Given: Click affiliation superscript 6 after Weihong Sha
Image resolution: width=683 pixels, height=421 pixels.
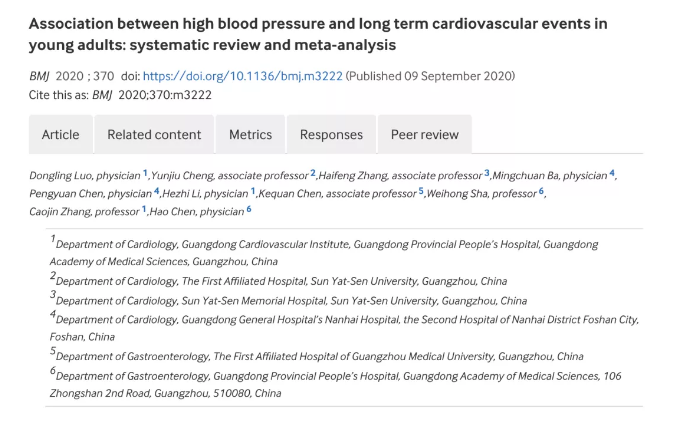Looking at the screenshot, I should tap(541, 191).
